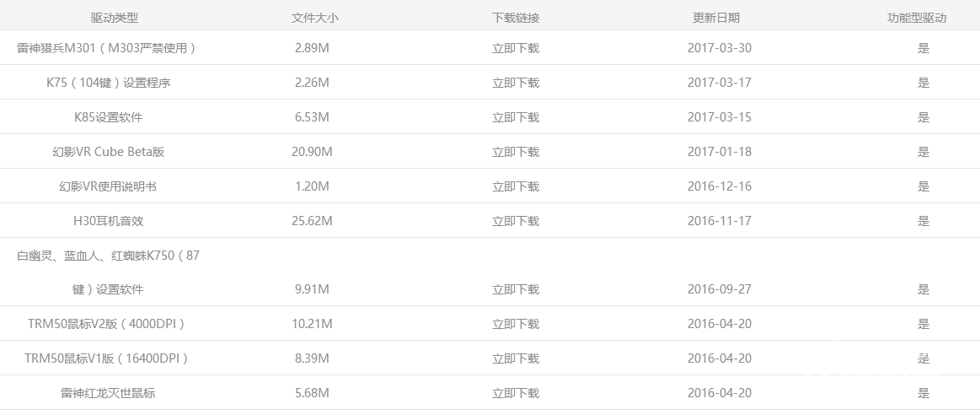Download the 雷神猎兵M301 driver
980x415 pixels.
515,48
